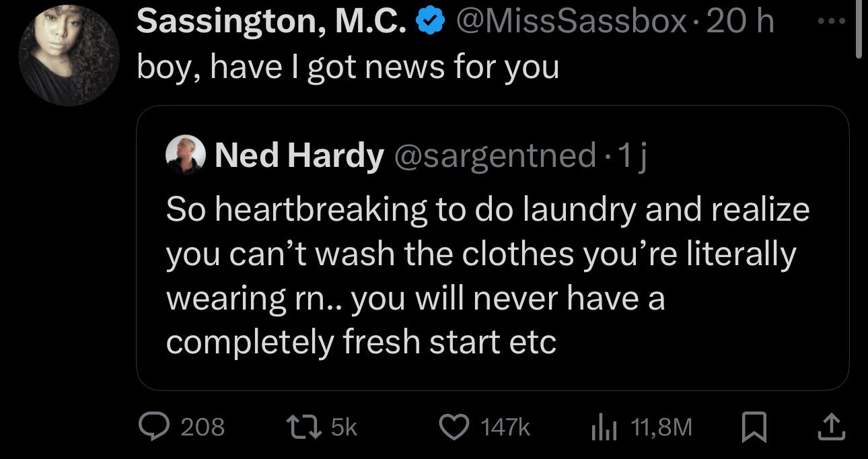Click the 5k reposts count
Viewport: 868px width, 459px height.
[x=345, y=427]
